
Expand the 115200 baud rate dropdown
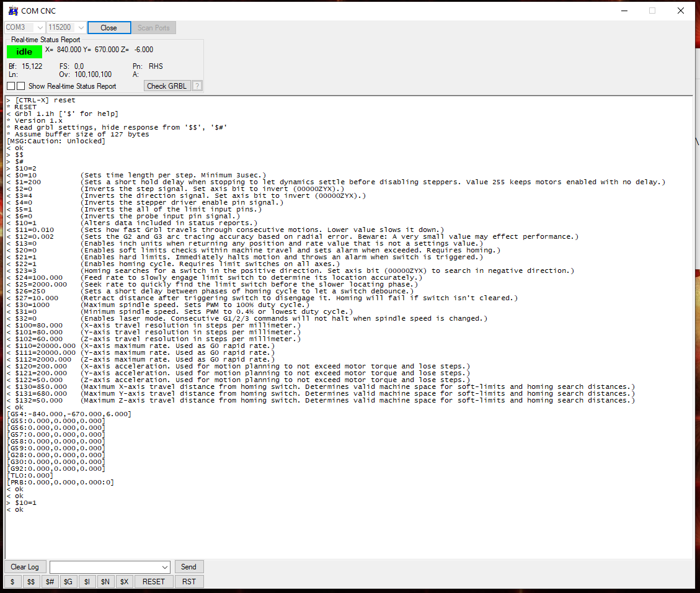tap(80, 28)
